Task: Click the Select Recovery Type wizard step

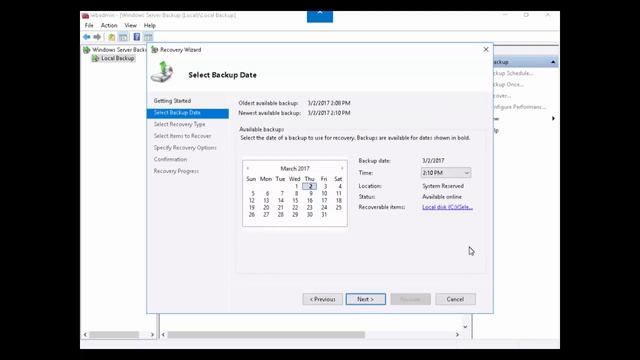Action: click(x=180, y=124)
